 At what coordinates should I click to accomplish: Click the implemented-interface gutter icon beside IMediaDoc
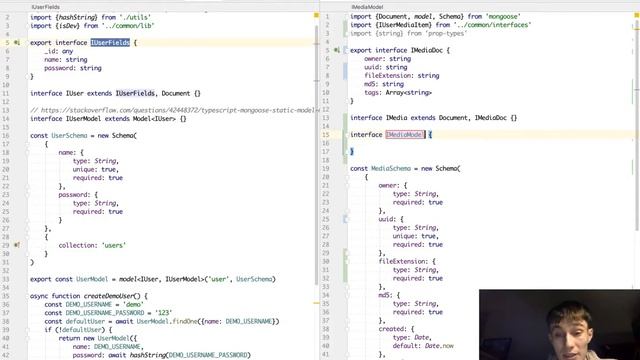click(337, 50)
